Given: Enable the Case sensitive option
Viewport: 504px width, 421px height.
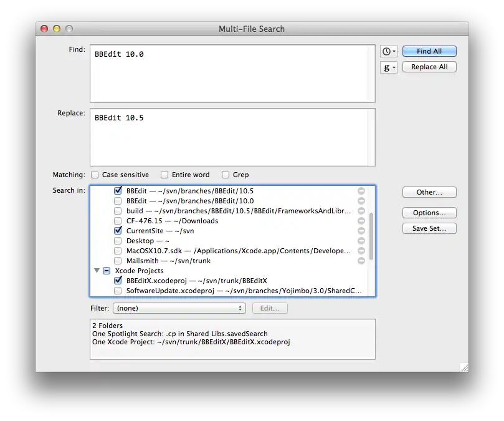Looking at the screenshot, I should click(x=95, y=175).
